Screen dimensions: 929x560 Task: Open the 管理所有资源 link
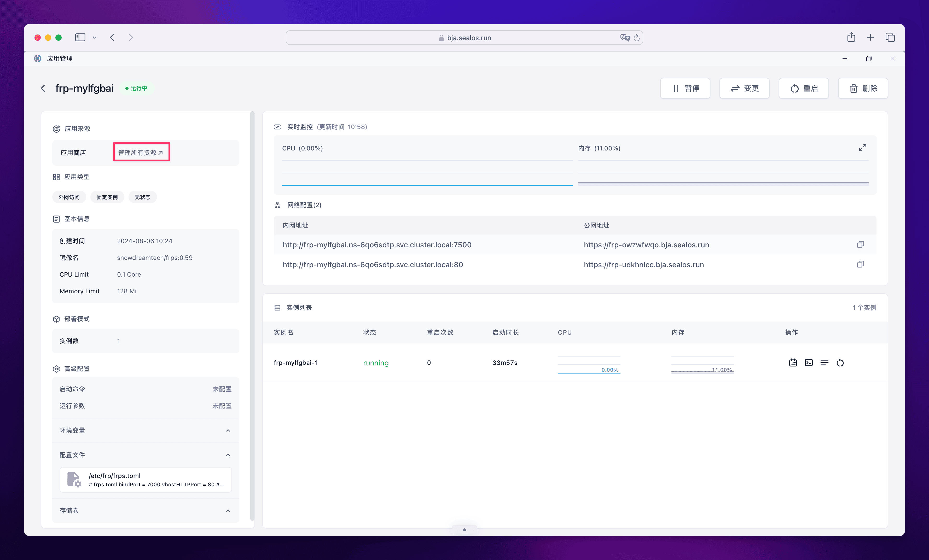pyautogui.click(x=141, y=152)
